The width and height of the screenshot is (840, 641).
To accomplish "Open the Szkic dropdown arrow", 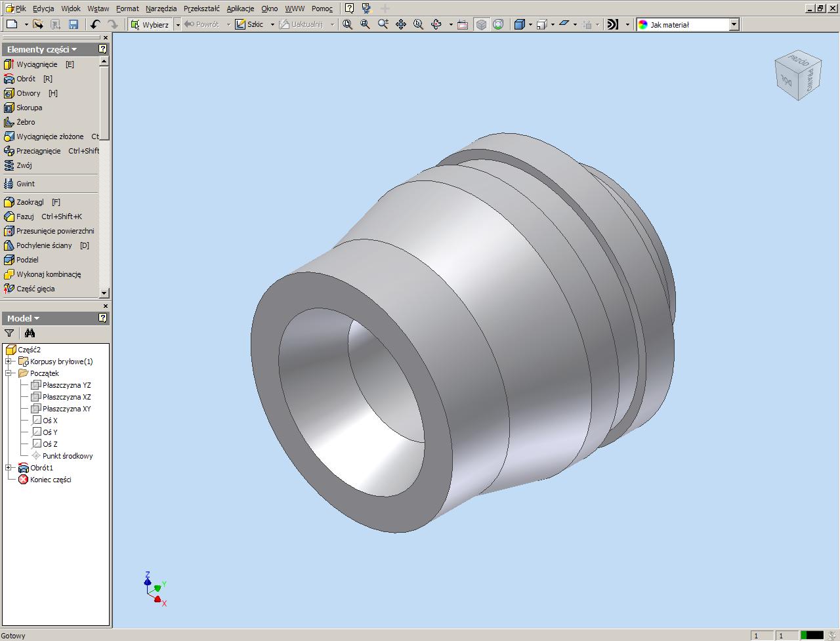I will click(272, 24).
